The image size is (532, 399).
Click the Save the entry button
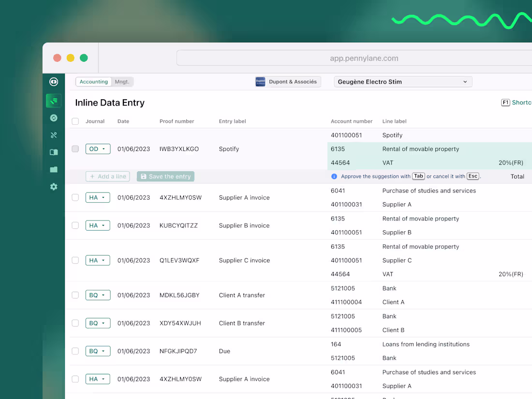pyautogui.click(x=165, y=177)
